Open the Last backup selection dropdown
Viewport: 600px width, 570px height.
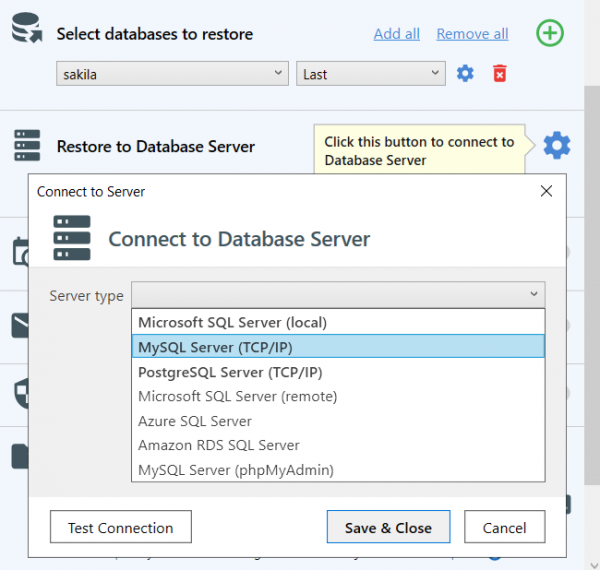370,73
